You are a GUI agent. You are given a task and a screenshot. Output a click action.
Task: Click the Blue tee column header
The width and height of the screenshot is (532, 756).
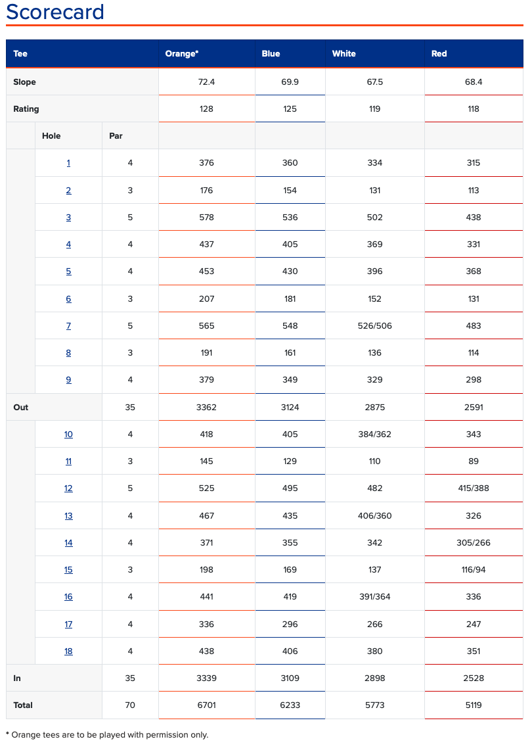pos(271,54)
